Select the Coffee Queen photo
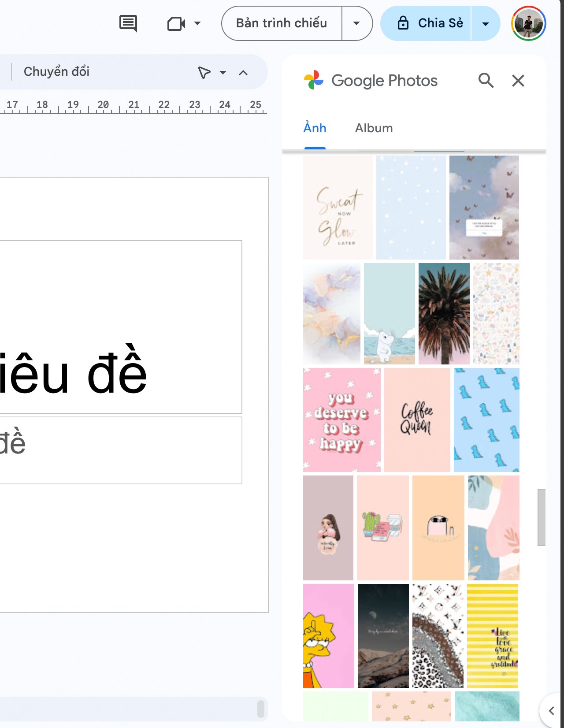 point(417,420)
